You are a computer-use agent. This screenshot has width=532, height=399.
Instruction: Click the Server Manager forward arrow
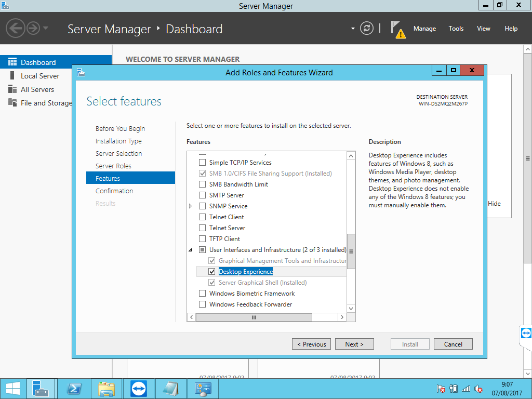(33, 28)
